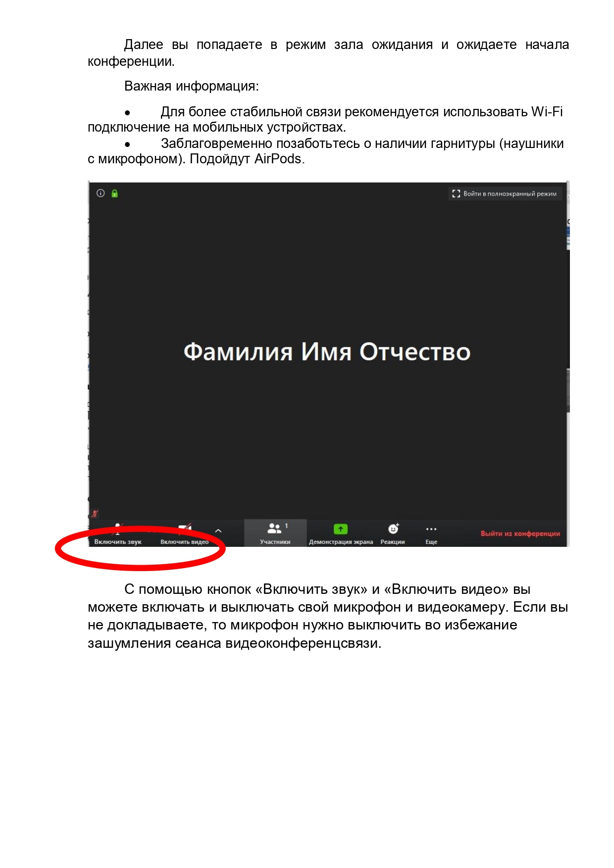Leave meeting via Выйти из конференции
Screen dimensions: 614x868
[520, 533]
